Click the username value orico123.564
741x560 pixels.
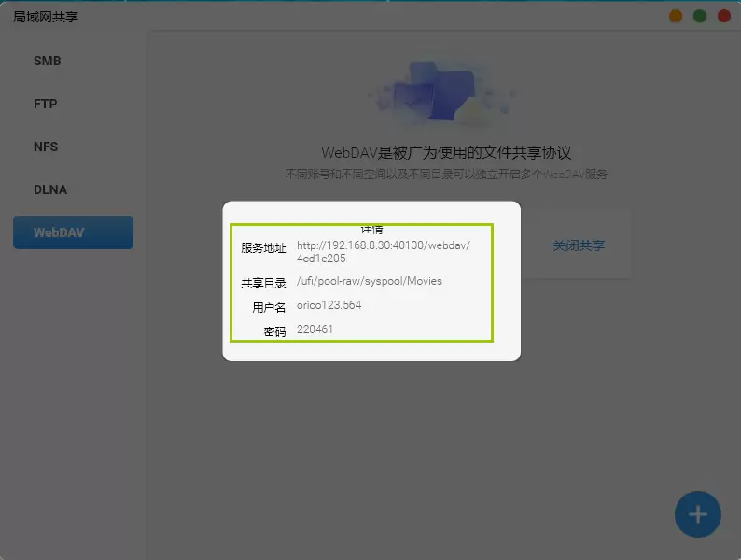coord(329,305)
